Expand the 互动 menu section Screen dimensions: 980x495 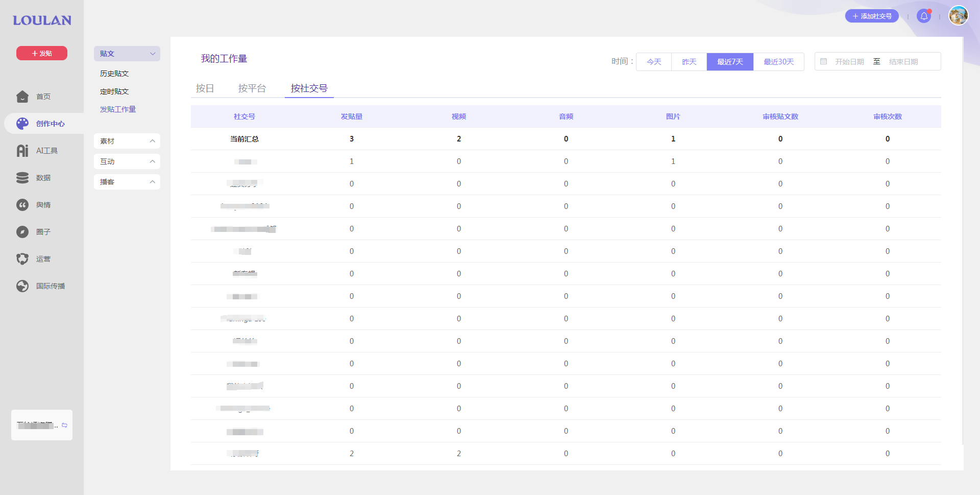[127, 161]
